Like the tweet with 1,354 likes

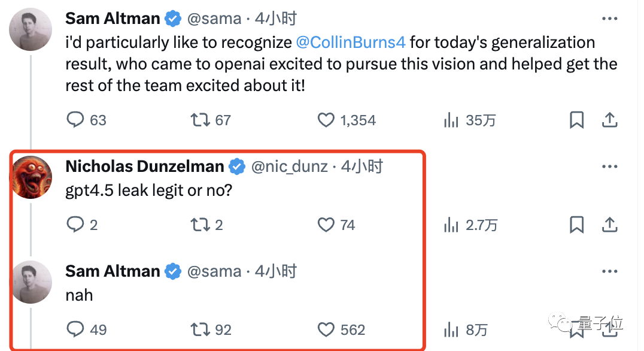(x=326, y=120)
